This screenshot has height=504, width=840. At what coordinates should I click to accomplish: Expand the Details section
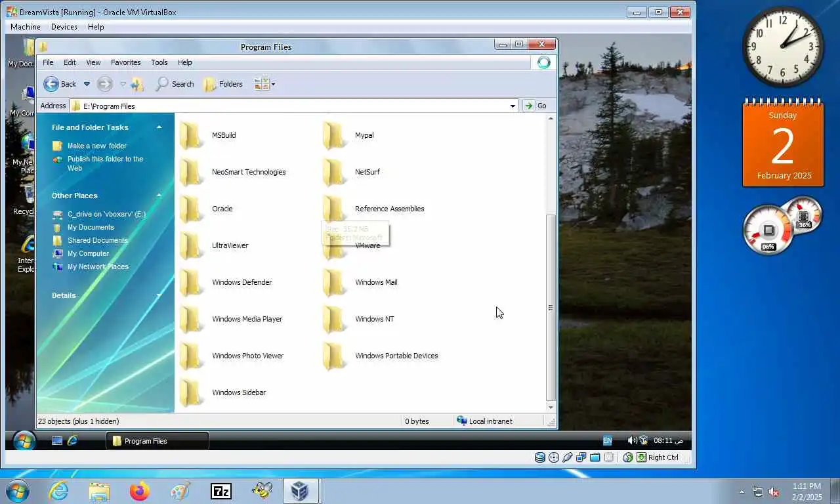coord(159,295)
